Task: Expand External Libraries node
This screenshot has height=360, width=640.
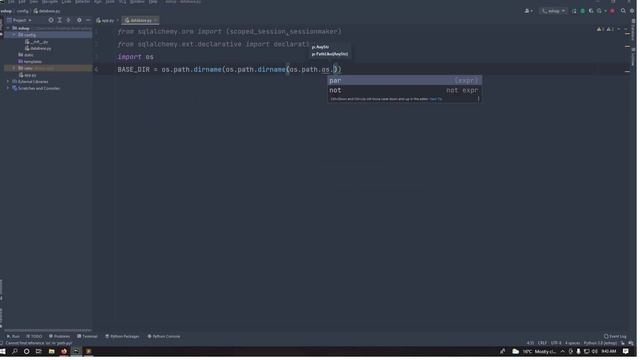Action: tap(8, 82)
